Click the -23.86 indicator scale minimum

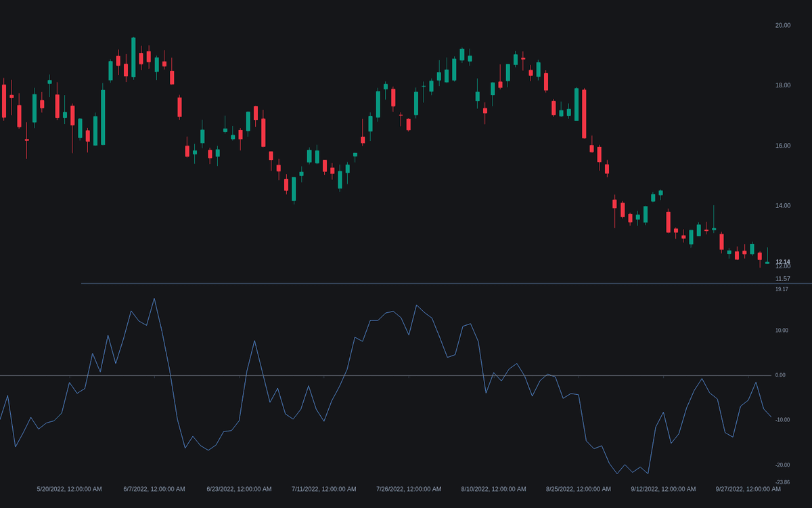pyautogui.click(x=782, y=482)
